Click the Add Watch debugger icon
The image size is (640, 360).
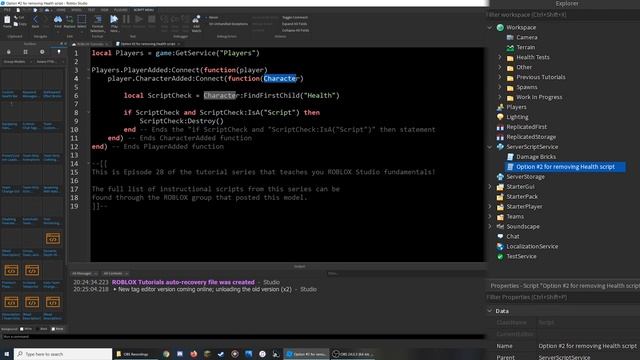coord(196,20)
